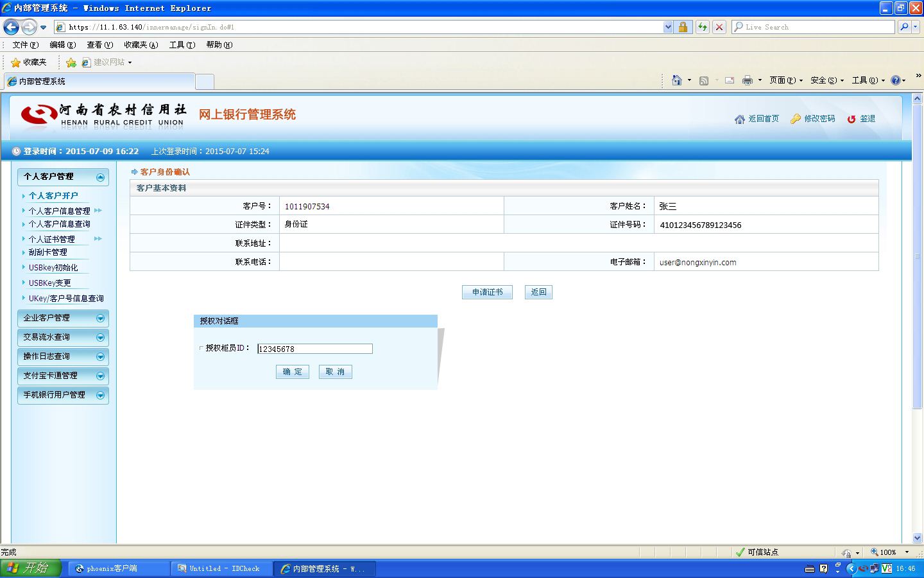Click the add to favorites bar icon
924x578 pixels.
71,62
